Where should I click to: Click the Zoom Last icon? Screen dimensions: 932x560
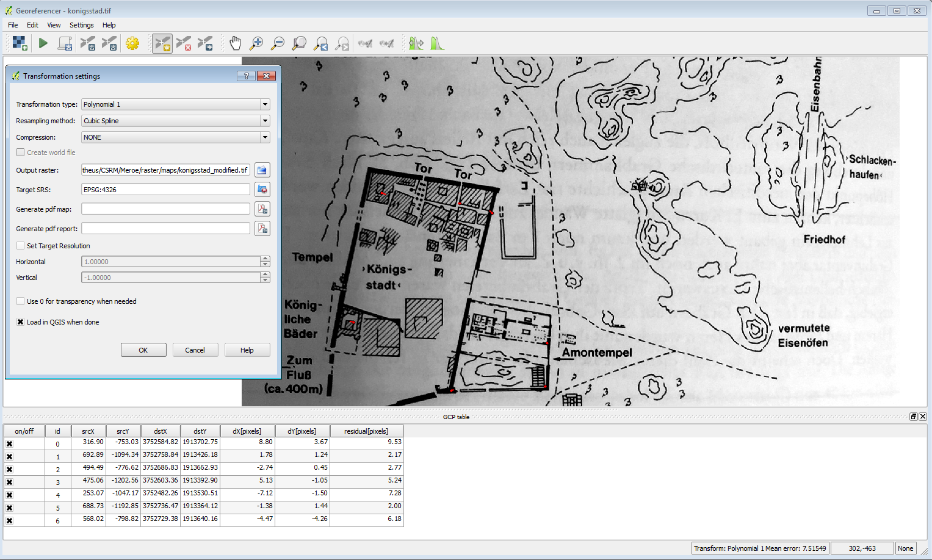tap(321, 43)
